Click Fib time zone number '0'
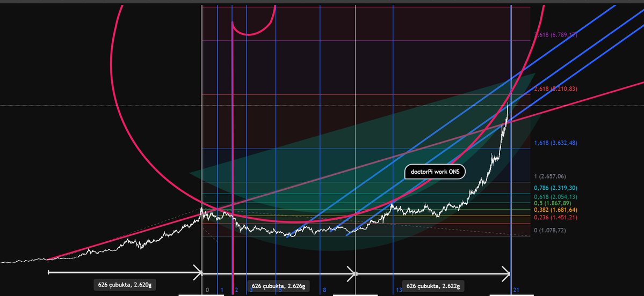Image resolution: width=644 pixels, height=296 pixels. click(207, 290)
